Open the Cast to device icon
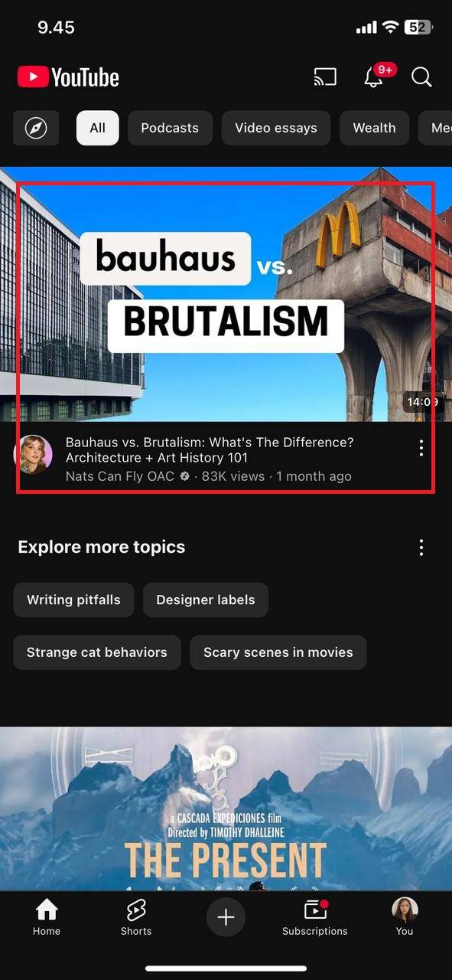452x980 pixels. point(325,77)
